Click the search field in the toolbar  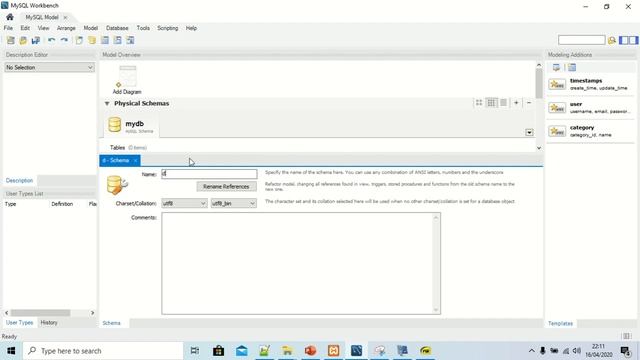[581, 40]
